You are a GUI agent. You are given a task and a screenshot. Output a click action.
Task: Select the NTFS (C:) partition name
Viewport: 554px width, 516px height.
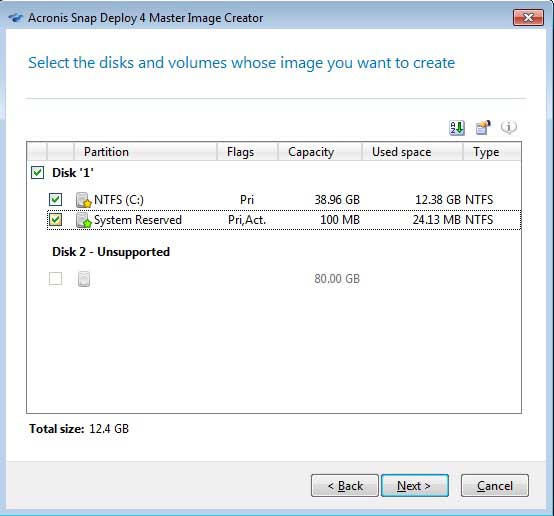pyautogui.click(x=119, y=200)
